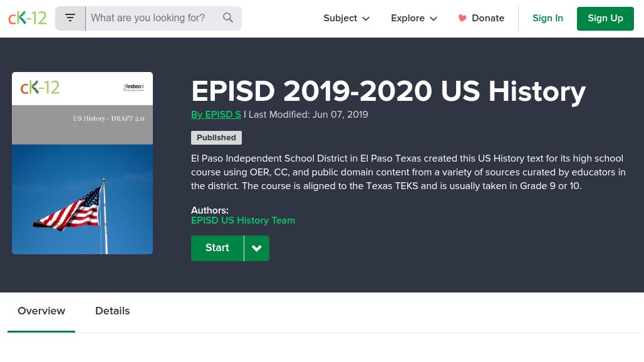
Task: Click the 'EPISD 2019-2020 US History' title
Action: (388, 91)
